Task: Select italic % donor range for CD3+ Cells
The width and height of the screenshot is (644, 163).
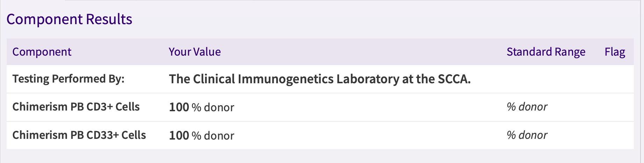Action: 527,107
